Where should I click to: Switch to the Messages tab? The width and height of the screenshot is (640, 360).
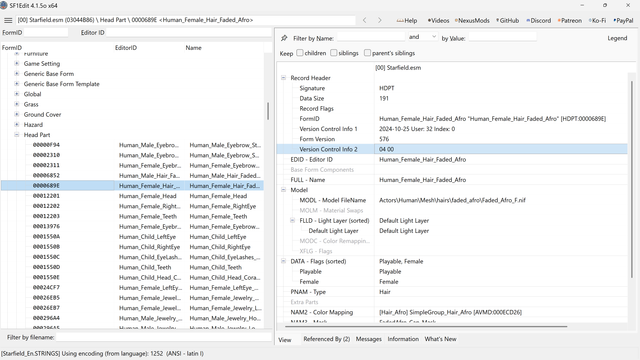[x=369, y=339]
